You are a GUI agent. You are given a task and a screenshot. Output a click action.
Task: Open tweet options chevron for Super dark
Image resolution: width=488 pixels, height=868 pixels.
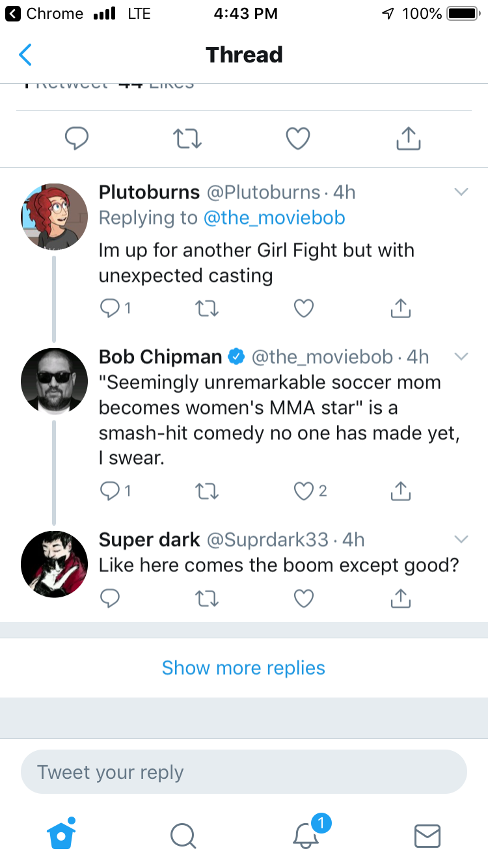461,539
